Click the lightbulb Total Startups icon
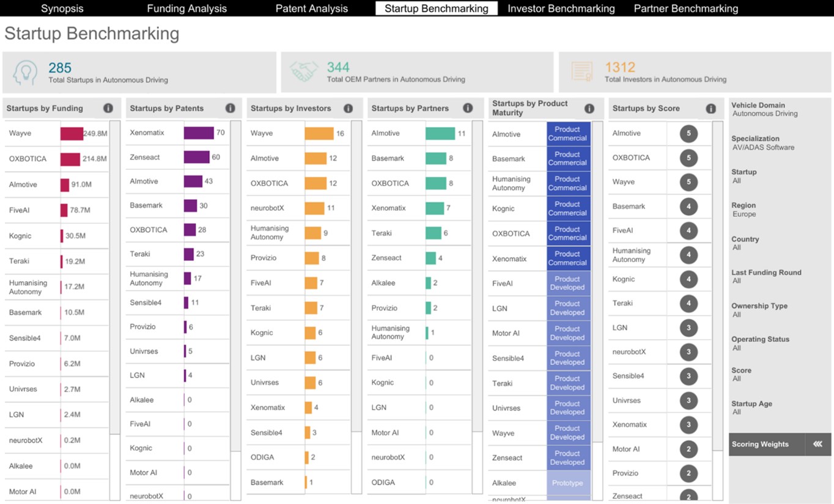The height and width of the screenshot is (504, 834). [x=25, y=72]
